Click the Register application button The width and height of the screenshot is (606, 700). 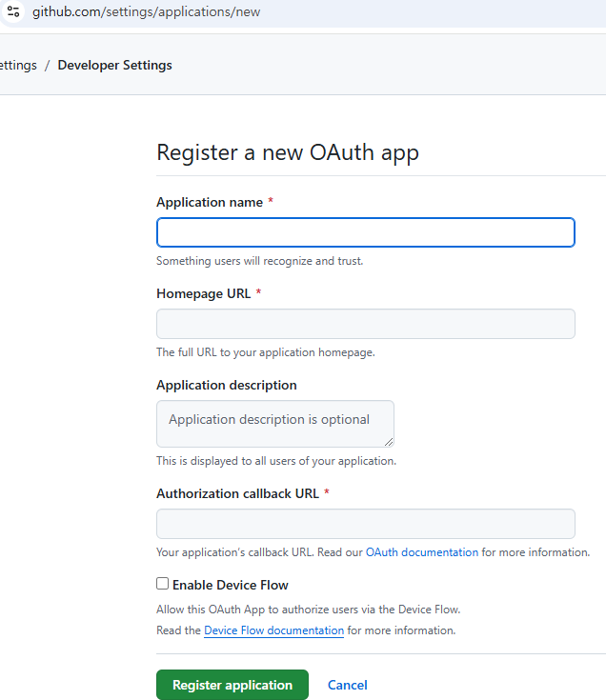pyautogui.click(x=232, y=685)
